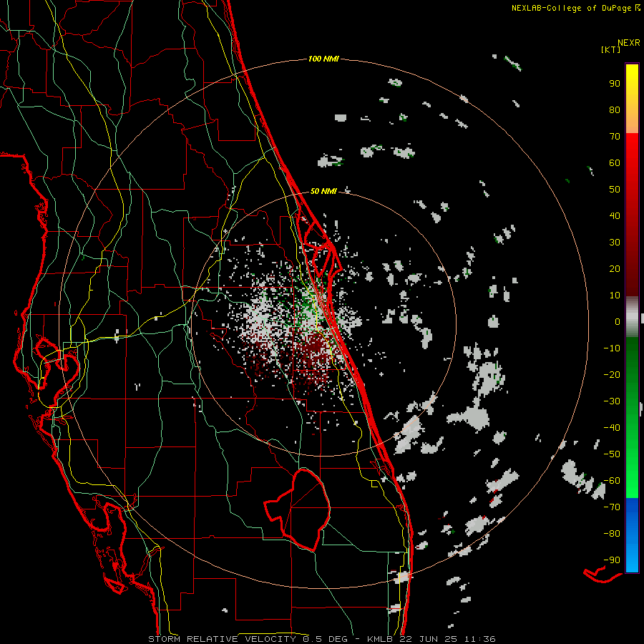Select the positive 40 scale value
644x644 pixels.
615,215
